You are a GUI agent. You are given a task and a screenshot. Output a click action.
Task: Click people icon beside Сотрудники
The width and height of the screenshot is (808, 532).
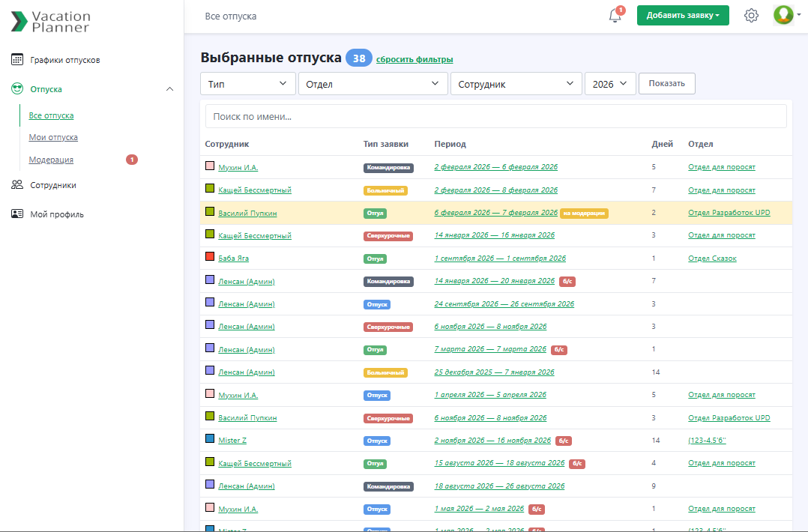click(17, 185)
